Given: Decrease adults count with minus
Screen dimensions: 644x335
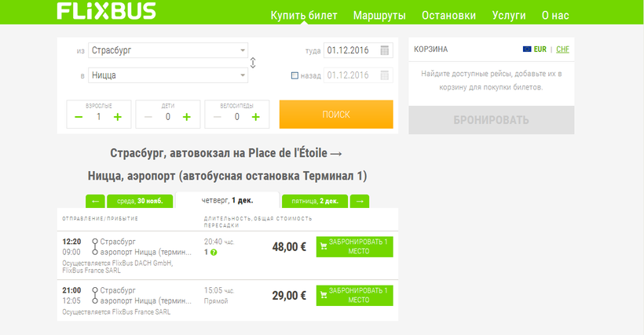Looking at the screenshot, I should [79, 117].
